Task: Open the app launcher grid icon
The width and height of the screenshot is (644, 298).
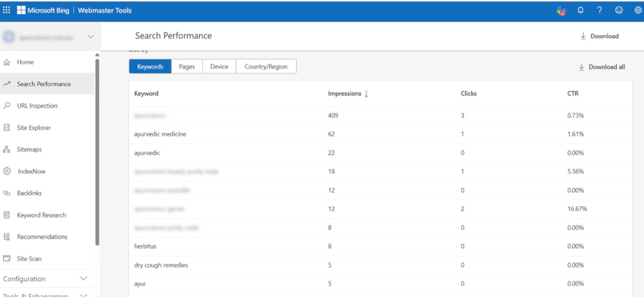Action: (x=7, y=10)
